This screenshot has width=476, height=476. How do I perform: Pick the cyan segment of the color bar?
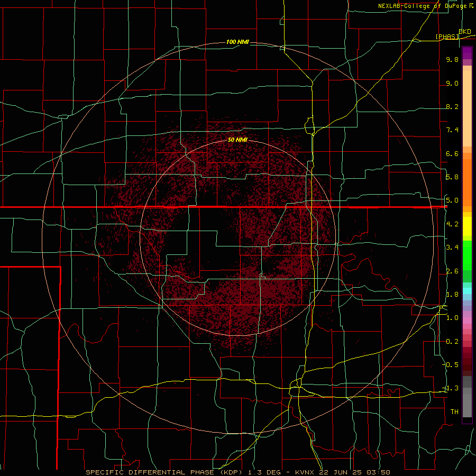point(467,291)
